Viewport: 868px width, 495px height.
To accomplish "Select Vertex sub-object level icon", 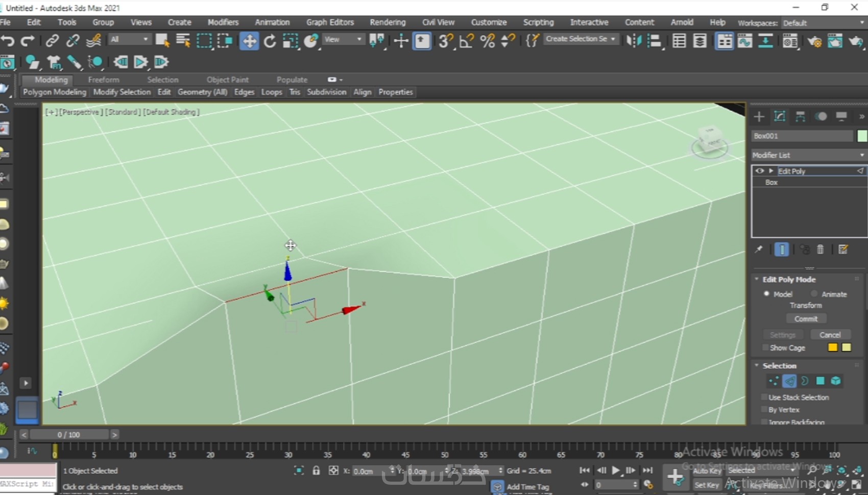I will coord(774,381).
